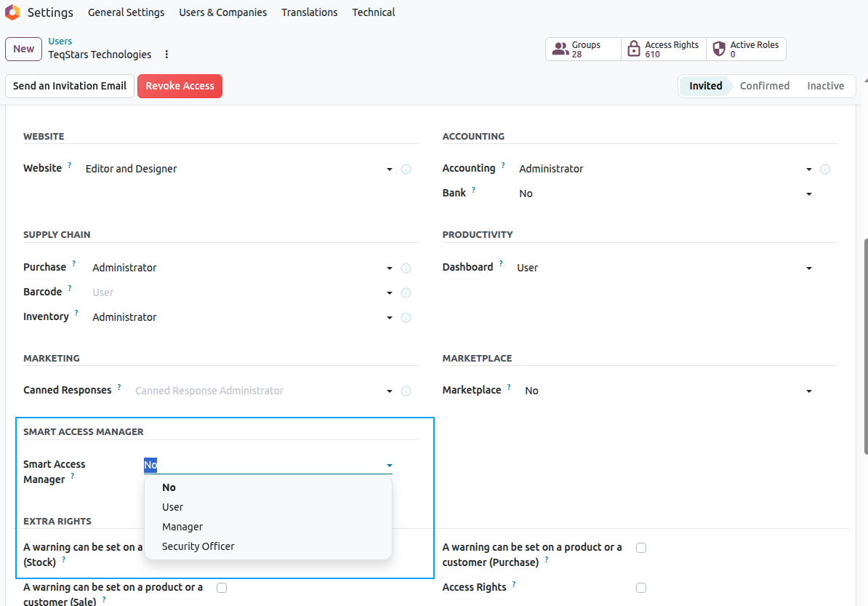Collapse the Smart Access Manager dropdown arrow
Viewport: 868px width, 606px height.
coord(389,466)
